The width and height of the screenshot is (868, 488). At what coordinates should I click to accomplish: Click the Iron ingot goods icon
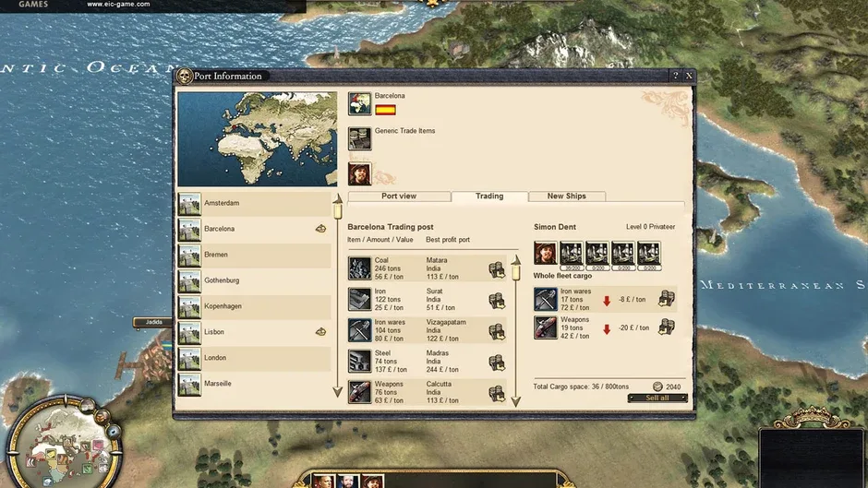(x=359, y=299)
